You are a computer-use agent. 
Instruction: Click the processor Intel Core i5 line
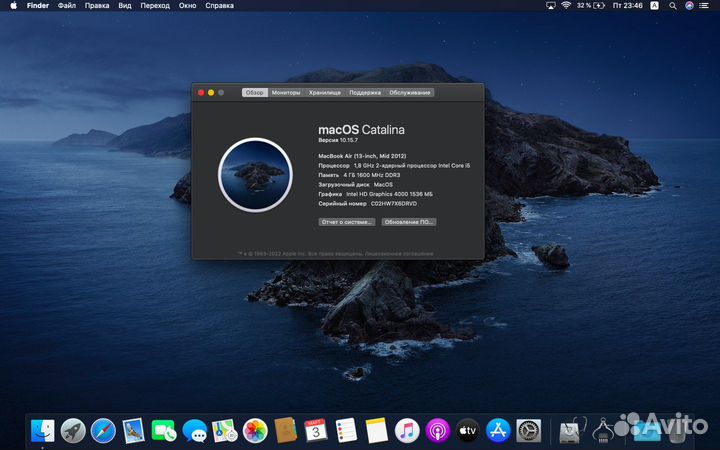point(394,165)
